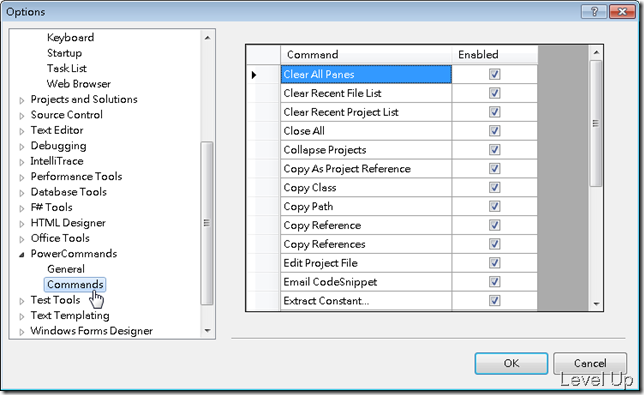Screen dimensions: 644x395
Task: Select the Clear All Panes cell
Action: [x=366, y=74]
